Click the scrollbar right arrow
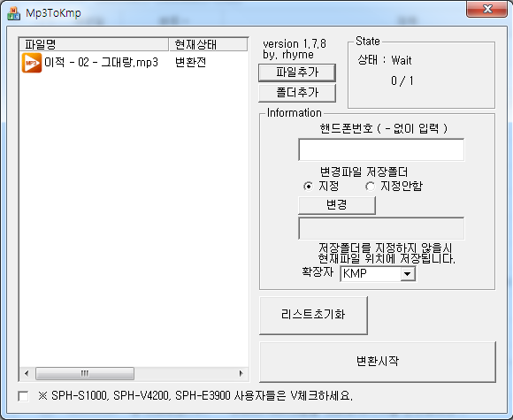The image size is (513, 420). (x=241, y=373)
